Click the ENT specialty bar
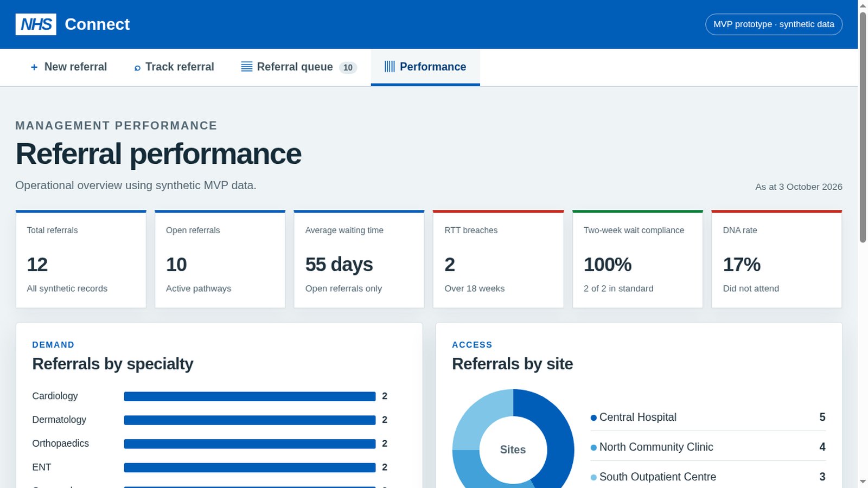Viewport: 868px width, 488px height. [250, 468]
